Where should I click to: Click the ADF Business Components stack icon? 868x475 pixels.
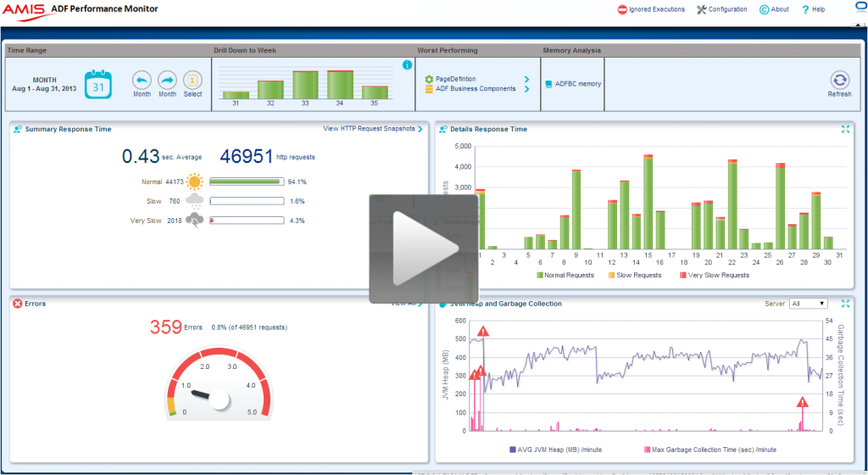click(429, 88)
